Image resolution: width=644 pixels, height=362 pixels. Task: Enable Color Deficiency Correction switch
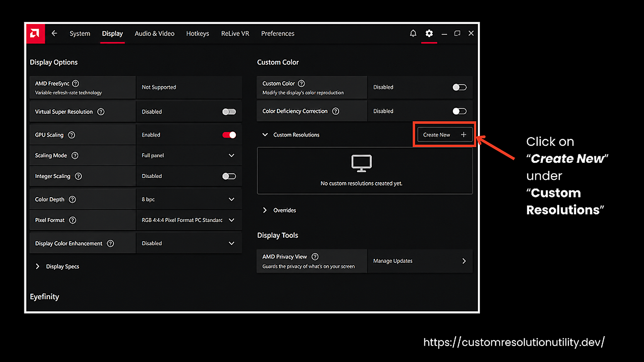click(x=460, y=111)
